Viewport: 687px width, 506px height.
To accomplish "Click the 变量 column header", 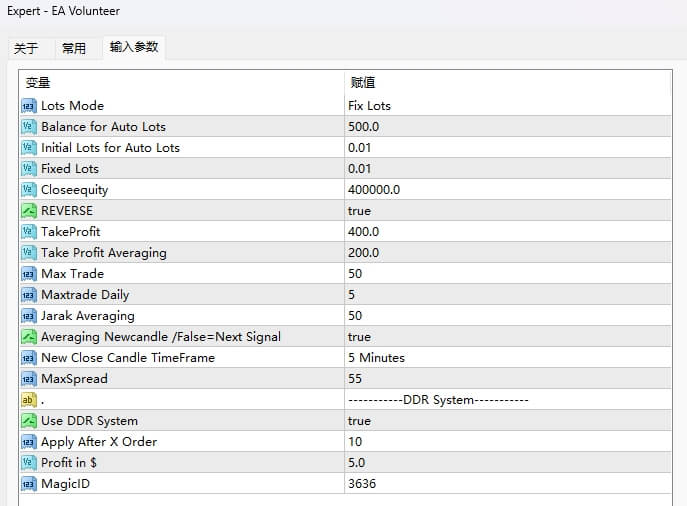I will coord(38,83).
